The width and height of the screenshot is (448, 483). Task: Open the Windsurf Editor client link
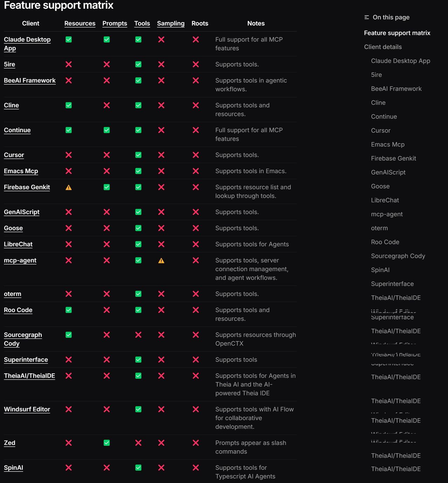coord(27,409)
